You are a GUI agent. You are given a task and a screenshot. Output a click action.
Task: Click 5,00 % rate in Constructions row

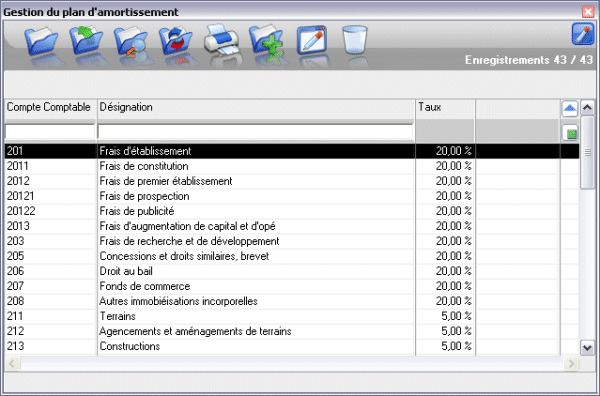[456, 346]
